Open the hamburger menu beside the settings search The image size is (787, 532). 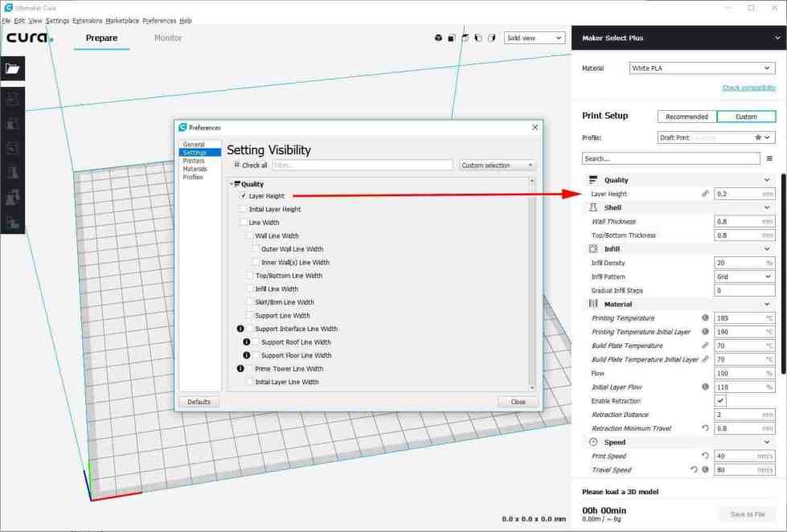tap(769, 158)
